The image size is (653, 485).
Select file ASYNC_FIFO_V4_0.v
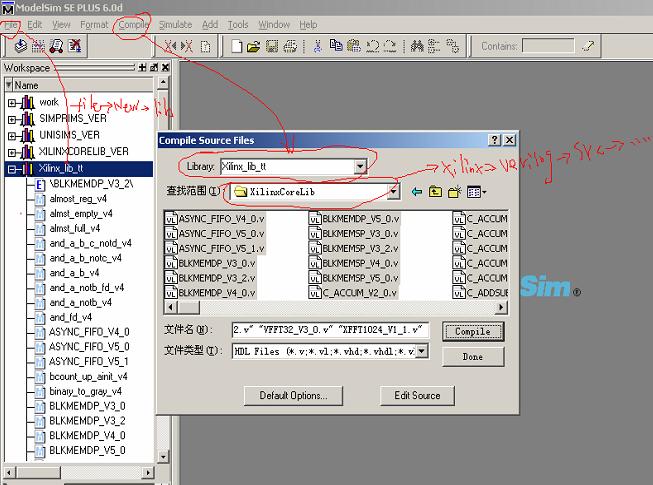[x=215, y=219]
